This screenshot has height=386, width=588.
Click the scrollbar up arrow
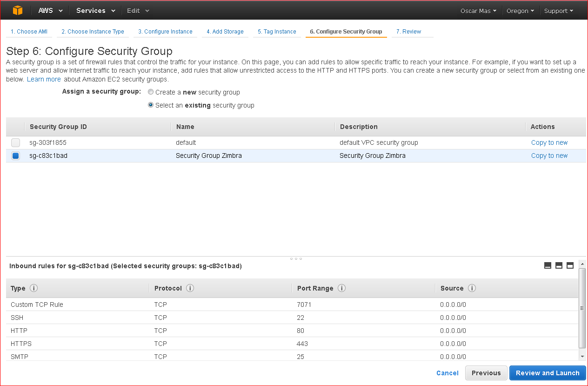(x=582, y=264)
